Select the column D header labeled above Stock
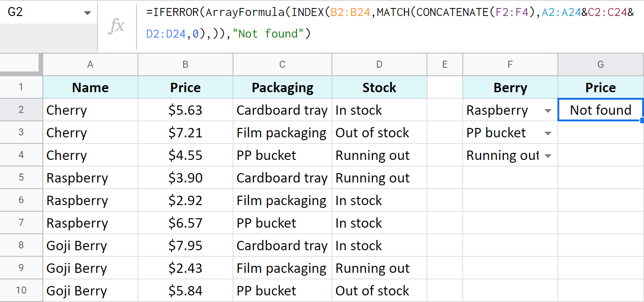 (379, 64)
